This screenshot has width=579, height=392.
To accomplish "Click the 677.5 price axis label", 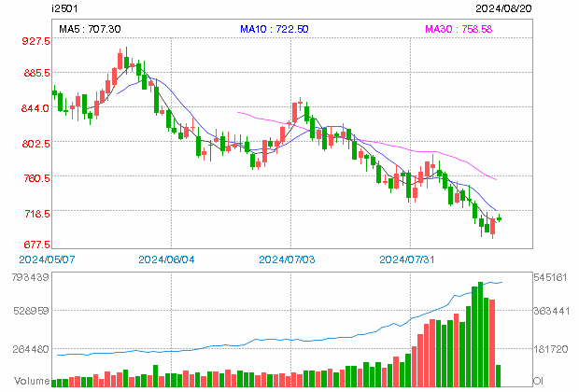I will (x=36, y=245).
